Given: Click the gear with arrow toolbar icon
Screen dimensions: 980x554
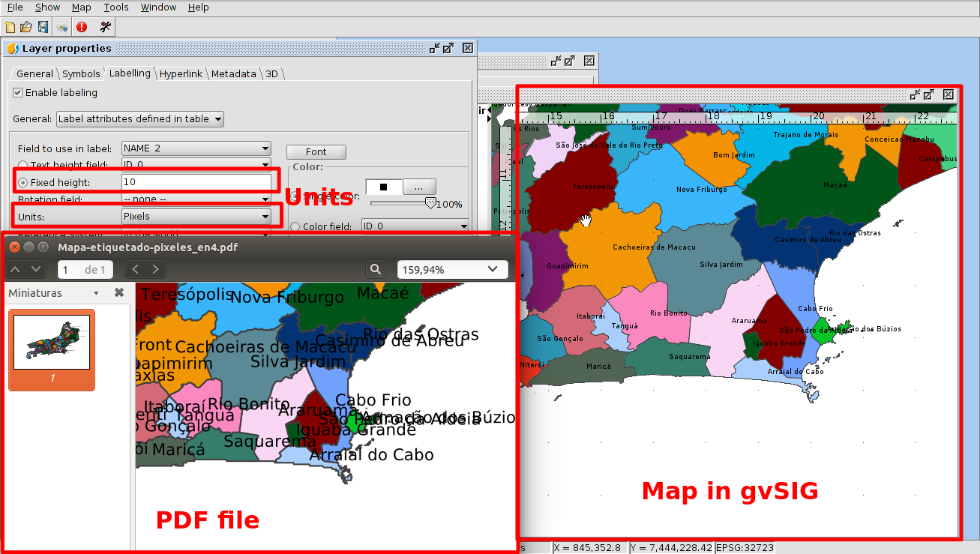Looking at the screenshot, I should coord(62,27).
